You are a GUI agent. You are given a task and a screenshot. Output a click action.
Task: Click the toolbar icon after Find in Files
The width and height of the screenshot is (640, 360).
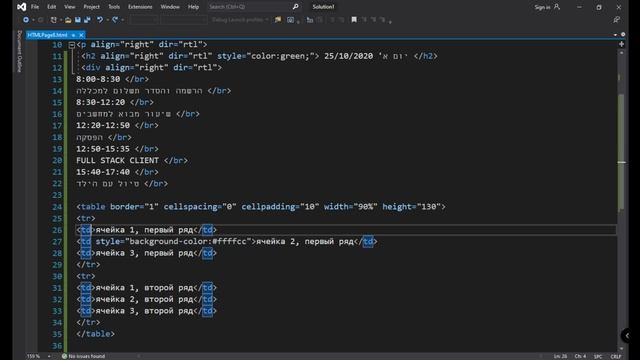pos(290,20)
